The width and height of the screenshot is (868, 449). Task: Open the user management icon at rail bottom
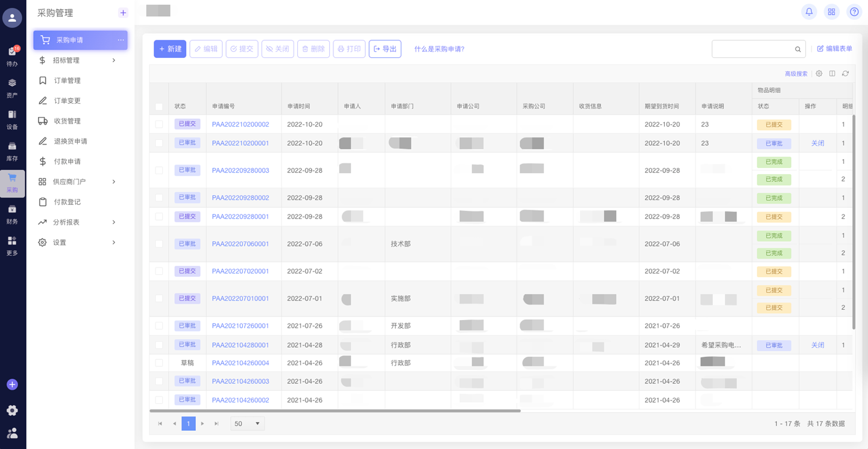tap(12, 433)
